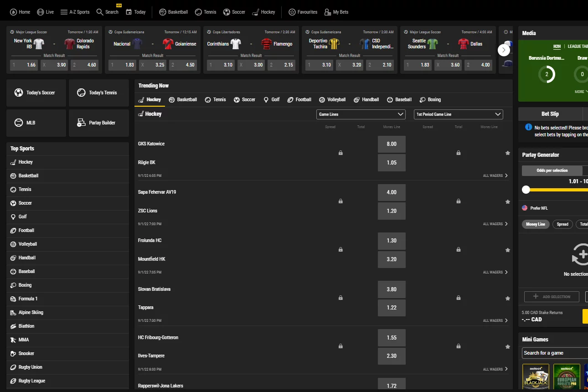588x392 pixels.
Task: Bet Mountfield HK money line 3.20
Action: coord(392,259)
